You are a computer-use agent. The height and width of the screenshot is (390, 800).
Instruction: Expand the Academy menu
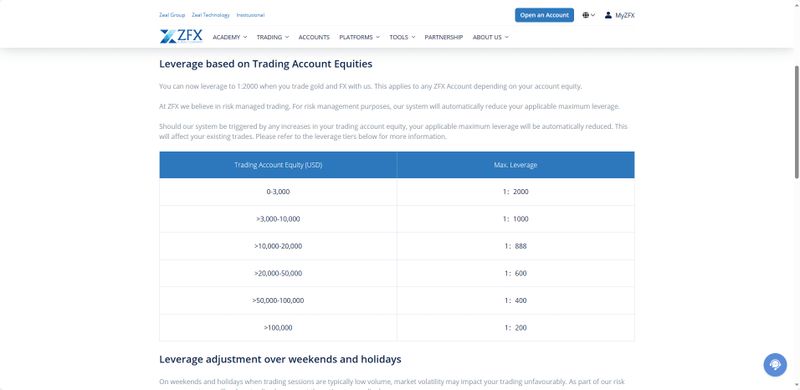tap(230, 37)
